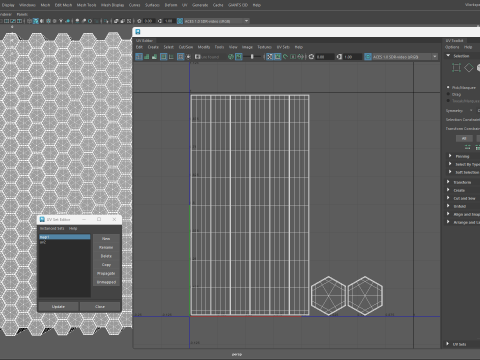Open the Textures menu in UV Editor
The width and height of the screenshot is (480, 360).
(264, 47)
